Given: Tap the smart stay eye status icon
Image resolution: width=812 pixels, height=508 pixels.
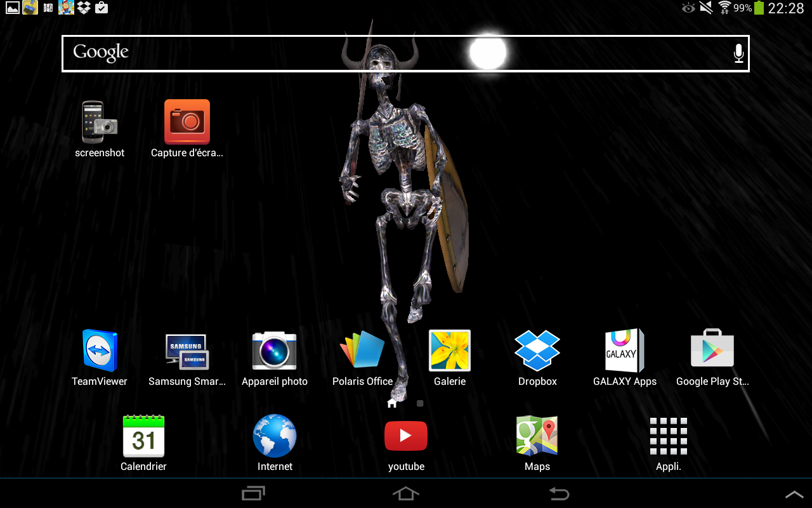Looking at the screenshot, I should [688, 8].
